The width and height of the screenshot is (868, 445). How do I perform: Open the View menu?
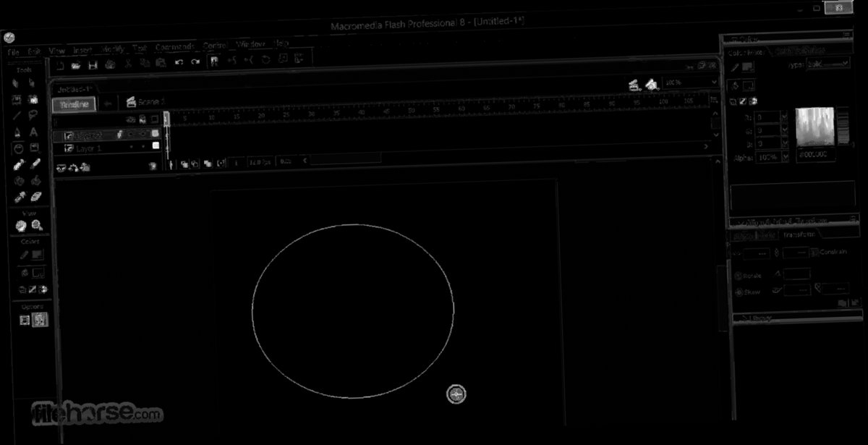click(56, 51)
